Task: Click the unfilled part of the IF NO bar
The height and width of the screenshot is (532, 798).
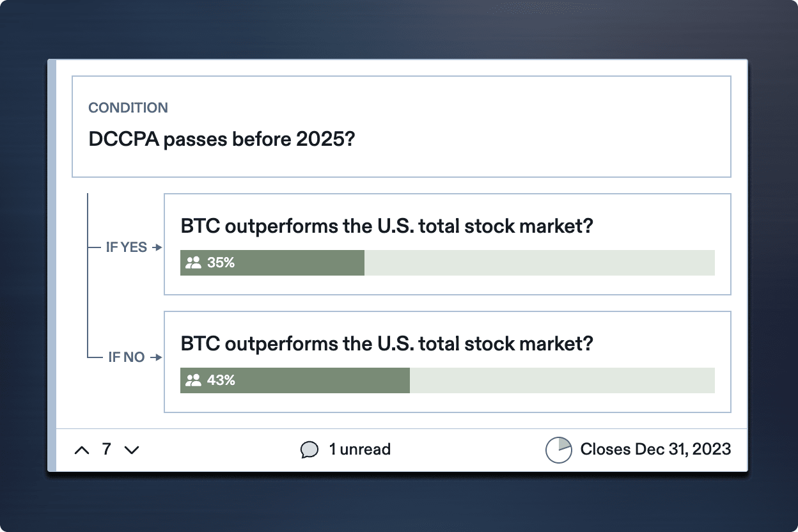Action: point(561,380)
